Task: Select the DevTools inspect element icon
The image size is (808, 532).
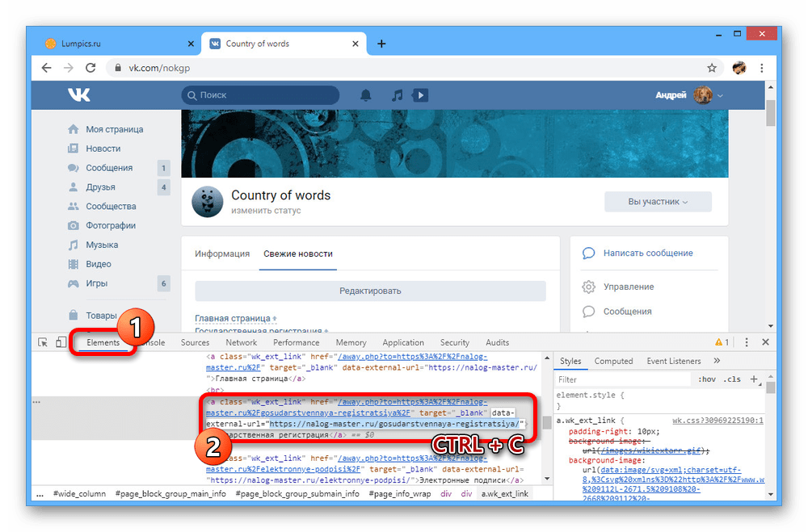Action: click(x=43, y=342)
